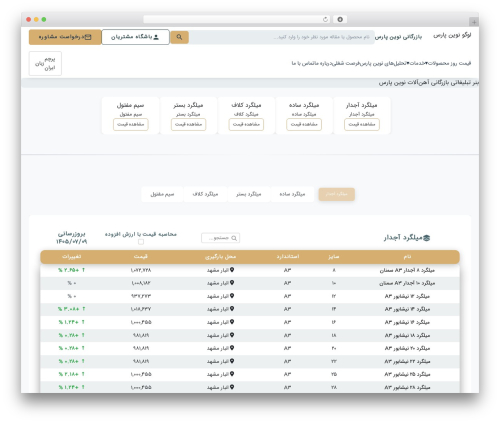Click the بروزرسانی date text
The width and height of the screenshot is (500, 423).
[x=72, y=237]
